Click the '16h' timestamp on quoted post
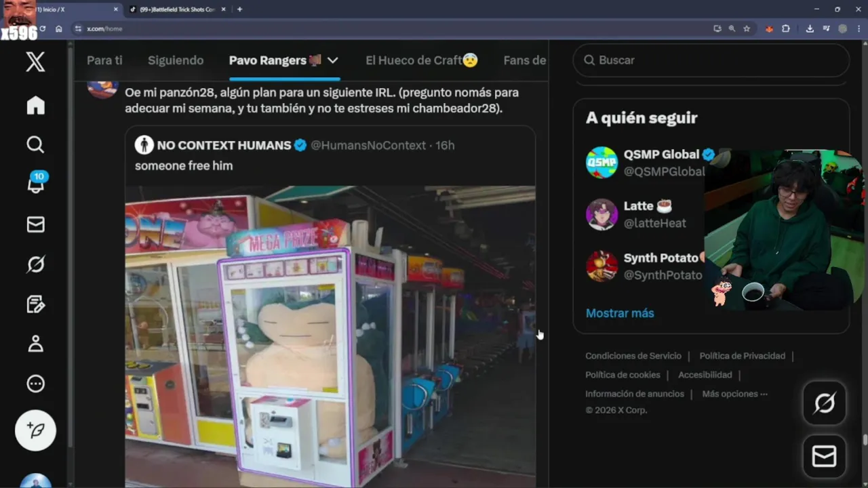This screenshot has width=868, height=488. (x=445, y=145)
